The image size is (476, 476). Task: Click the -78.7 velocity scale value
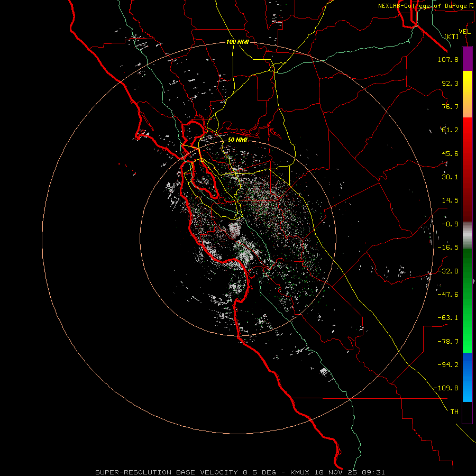tap(448, 342)
